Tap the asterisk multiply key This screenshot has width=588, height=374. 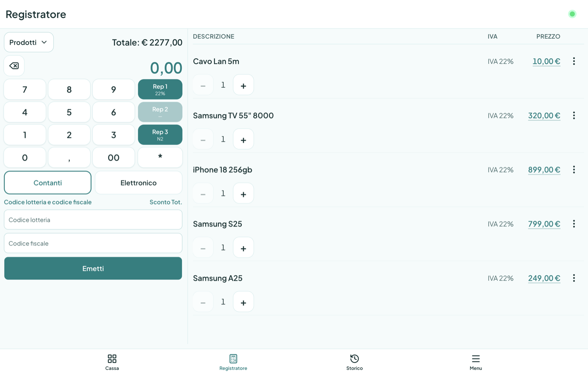tap(160, 157)
